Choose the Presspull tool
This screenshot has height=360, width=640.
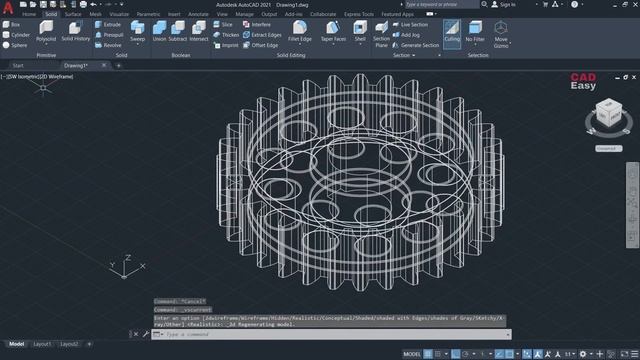point(109,35)
